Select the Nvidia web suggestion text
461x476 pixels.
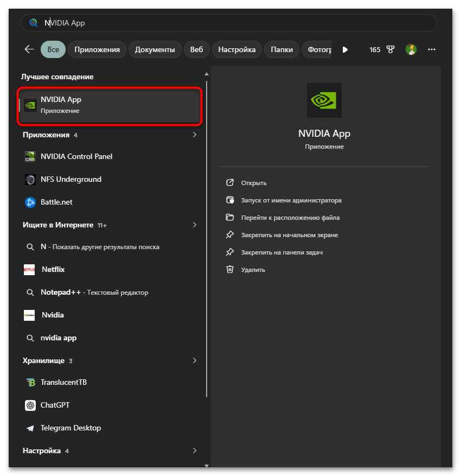pos(53,315)
